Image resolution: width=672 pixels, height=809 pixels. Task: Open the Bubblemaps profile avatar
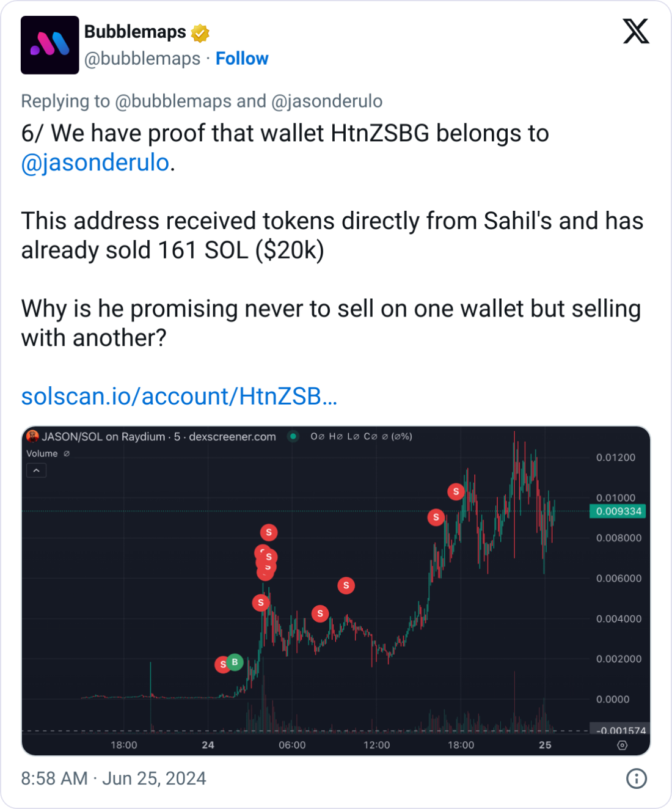tap(49, 45)
